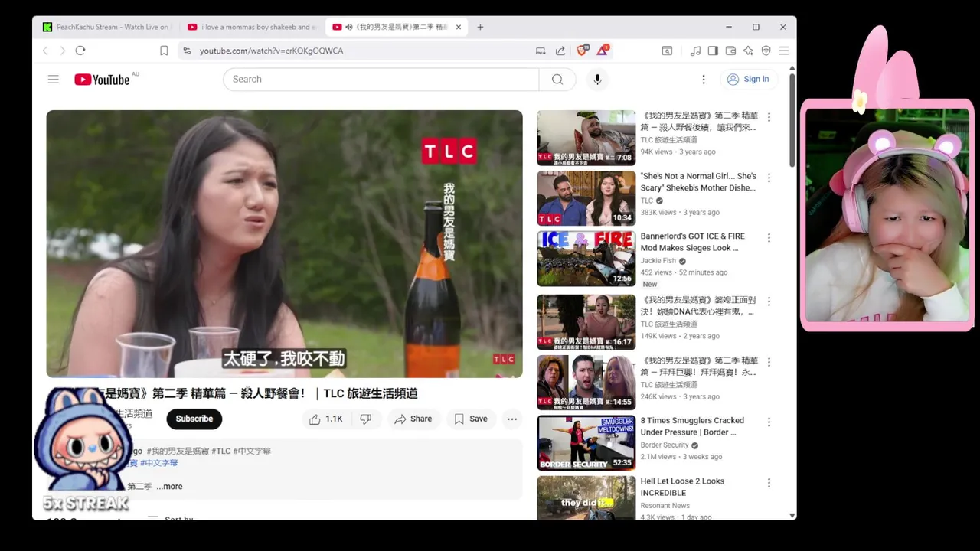
Task: Install or cast page icon in address bar
Action: coord(541,51)
